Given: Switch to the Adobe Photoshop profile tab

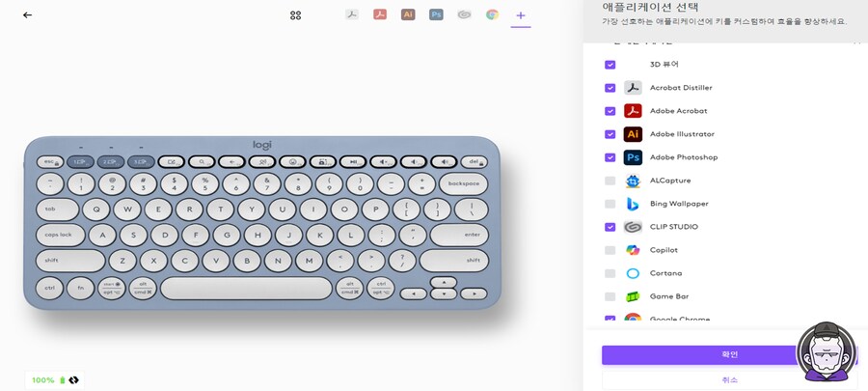Looking at the screenshot, I should point(436,14).
